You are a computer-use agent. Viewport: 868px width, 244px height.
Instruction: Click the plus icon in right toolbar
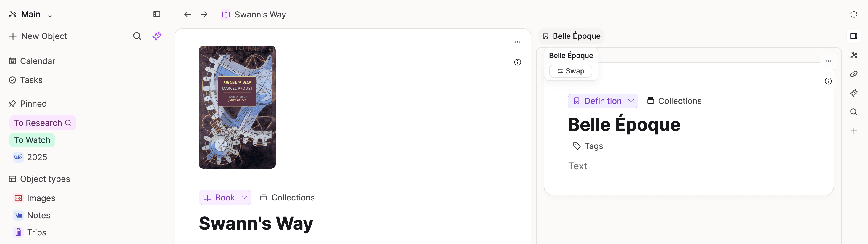854,131
